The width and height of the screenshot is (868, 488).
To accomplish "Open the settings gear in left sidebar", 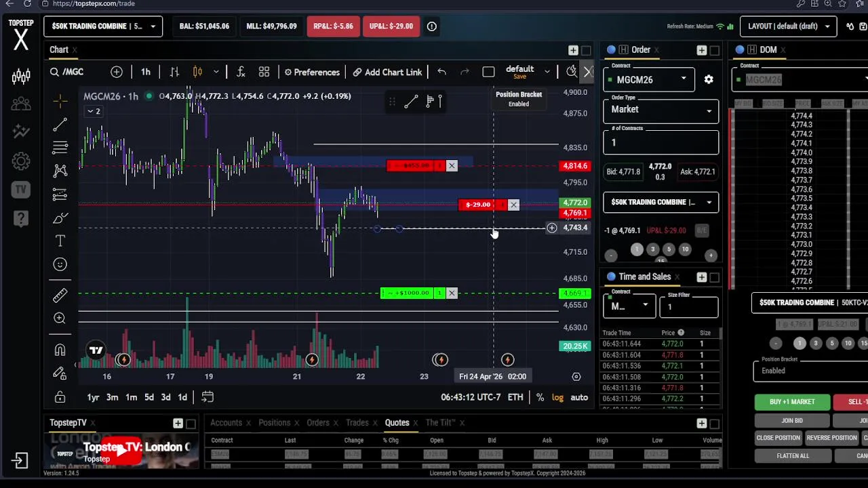I will coord(21,161).
